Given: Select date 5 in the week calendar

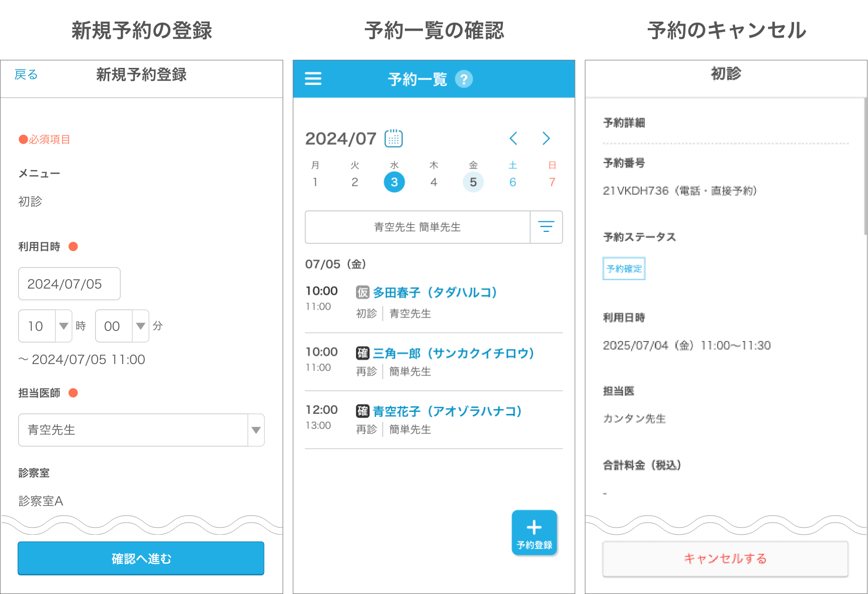Looking at the screenshot, I should (473, 182).
